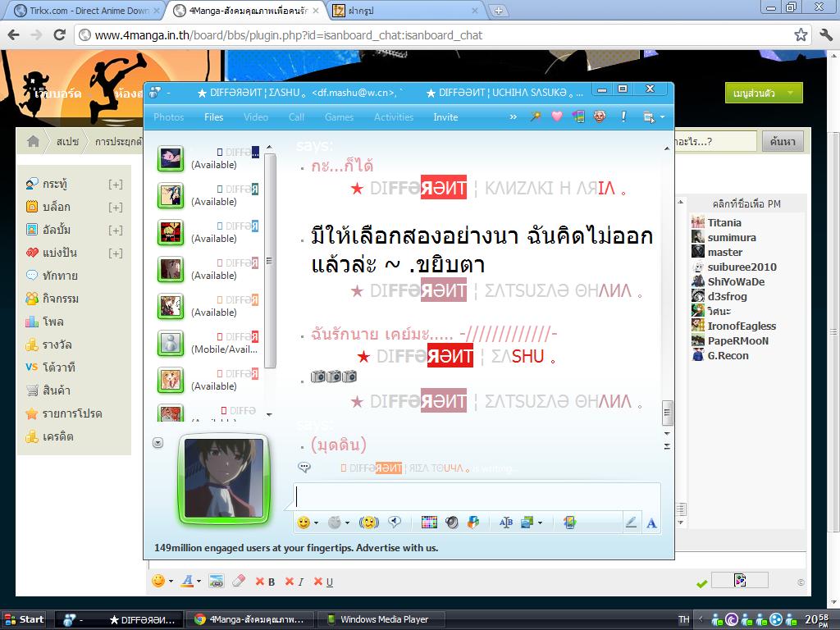Click the pink heart icon in messenger header

(557, 116)
